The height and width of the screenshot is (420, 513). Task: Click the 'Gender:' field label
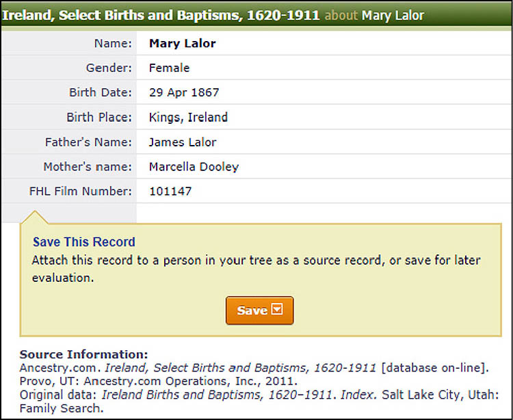coord(109,68)
